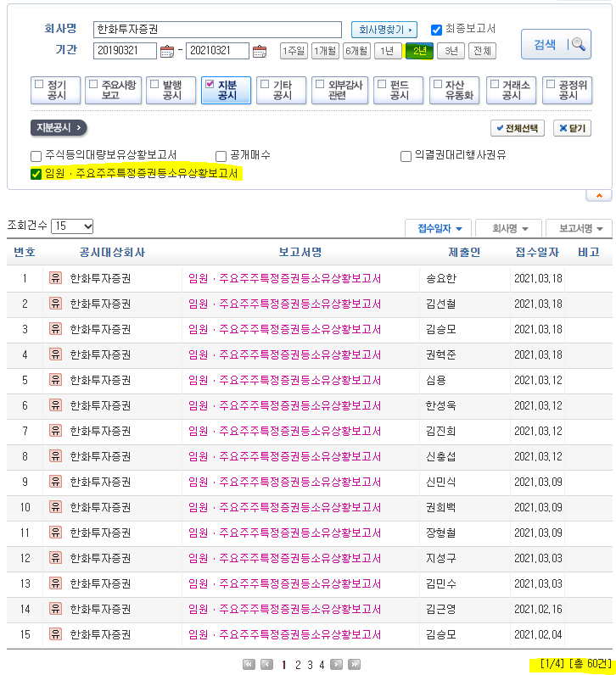Click 전체선택 to select all options
Screen dimensions: 616x675
click(x=518, y=128)
